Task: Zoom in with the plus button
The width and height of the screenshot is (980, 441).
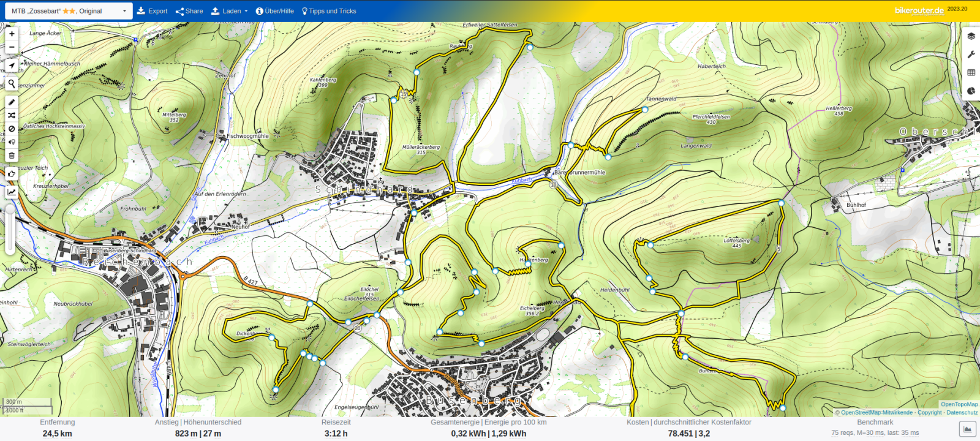Action: click(x=12, y=34)
